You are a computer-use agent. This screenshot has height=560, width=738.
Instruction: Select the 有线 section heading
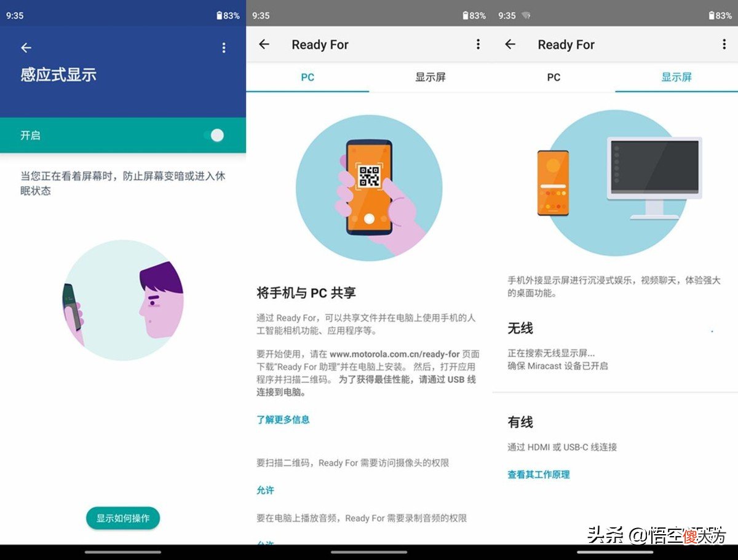tap(520, 422)
